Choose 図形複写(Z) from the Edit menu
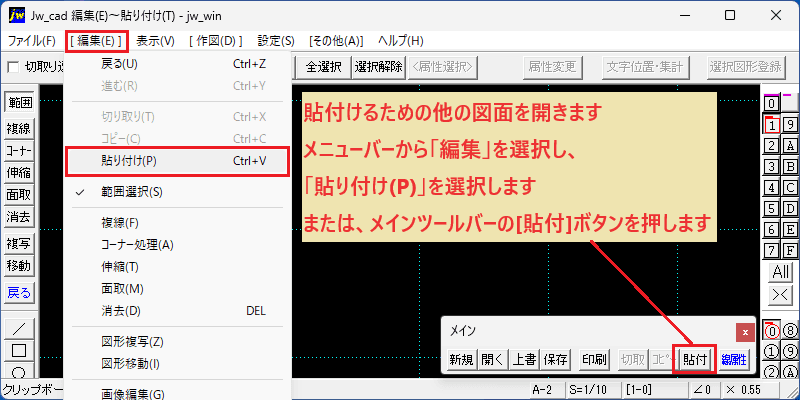The height and width of the screenshot is (400, 800). click(x=179, y=341)
